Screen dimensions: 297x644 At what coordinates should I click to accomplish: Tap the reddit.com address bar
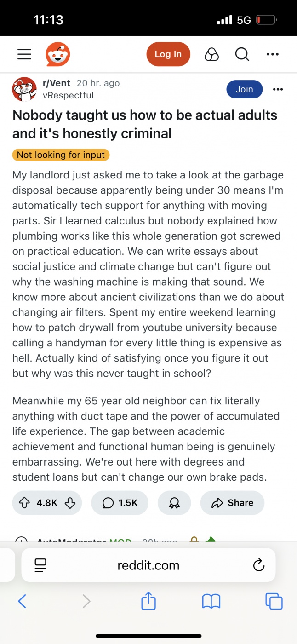[x=148, y=565]
